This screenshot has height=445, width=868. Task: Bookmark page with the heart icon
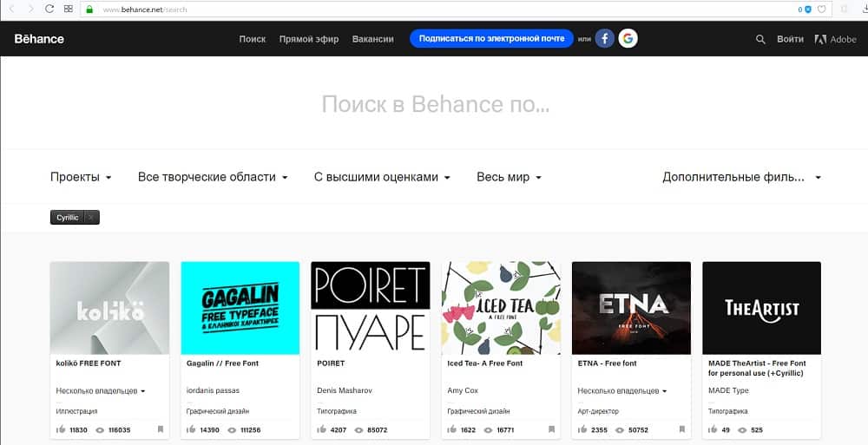pos(822,10)
